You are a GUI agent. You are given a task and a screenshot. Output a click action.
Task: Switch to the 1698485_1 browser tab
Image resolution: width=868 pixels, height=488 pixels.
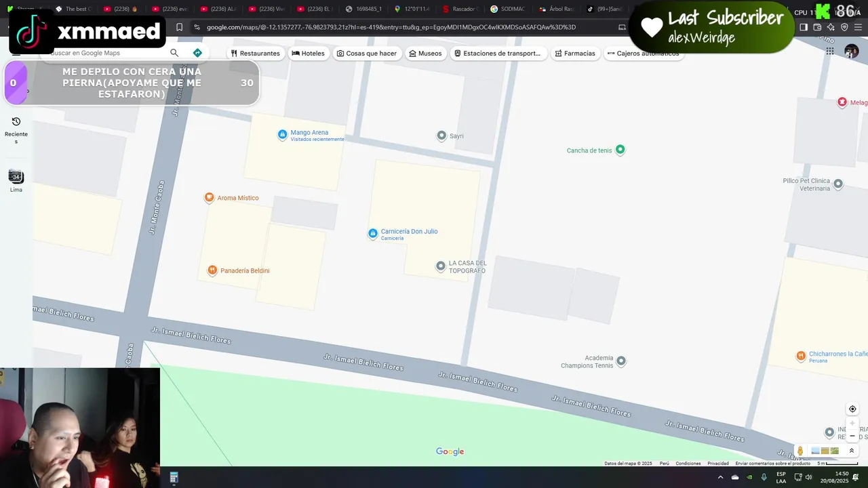pos(364,9)
